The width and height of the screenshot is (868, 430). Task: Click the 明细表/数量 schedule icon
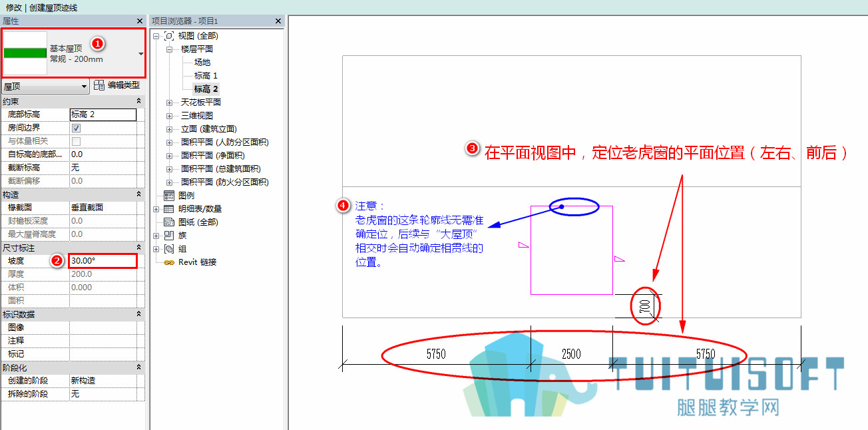(x=169, y=209)
